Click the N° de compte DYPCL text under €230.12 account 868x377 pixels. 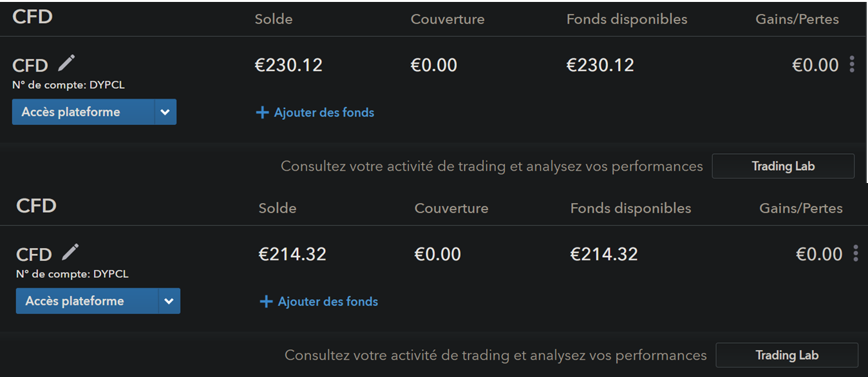tap(64, 85)
